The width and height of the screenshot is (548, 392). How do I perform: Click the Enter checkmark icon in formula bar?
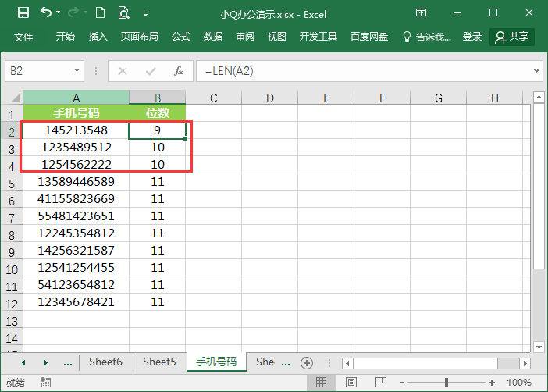click(151, 71)
